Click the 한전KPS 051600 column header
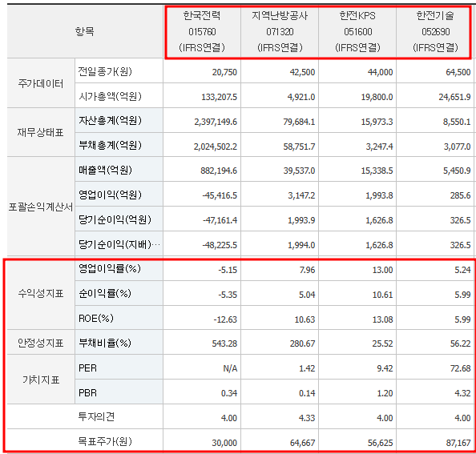Screen dimensions: 476x454 pos(357,31)
